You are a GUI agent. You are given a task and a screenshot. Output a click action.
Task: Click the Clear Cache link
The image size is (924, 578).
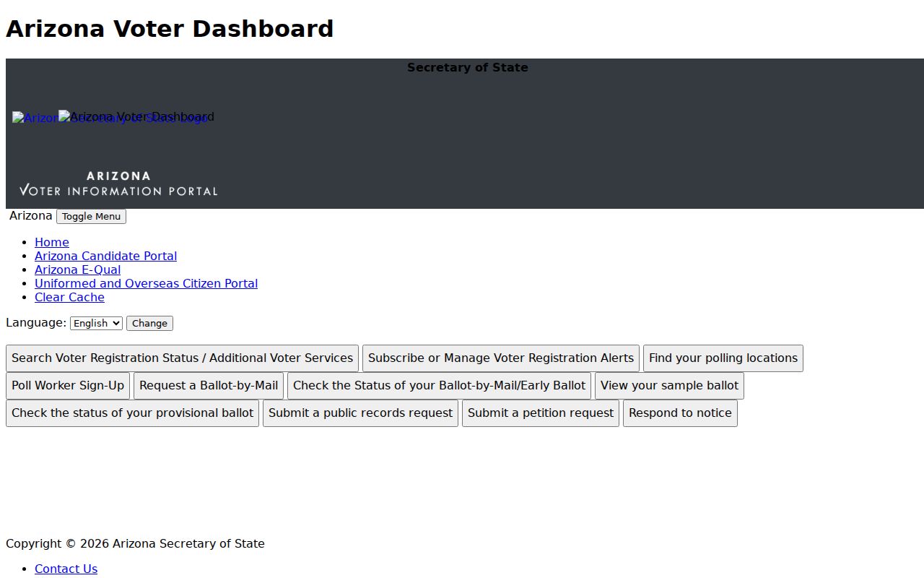[69, 297]
